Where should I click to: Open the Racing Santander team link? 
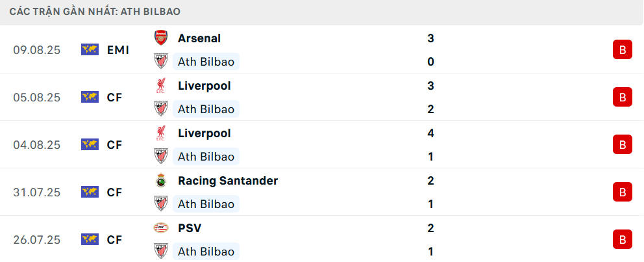click(228, 181)
